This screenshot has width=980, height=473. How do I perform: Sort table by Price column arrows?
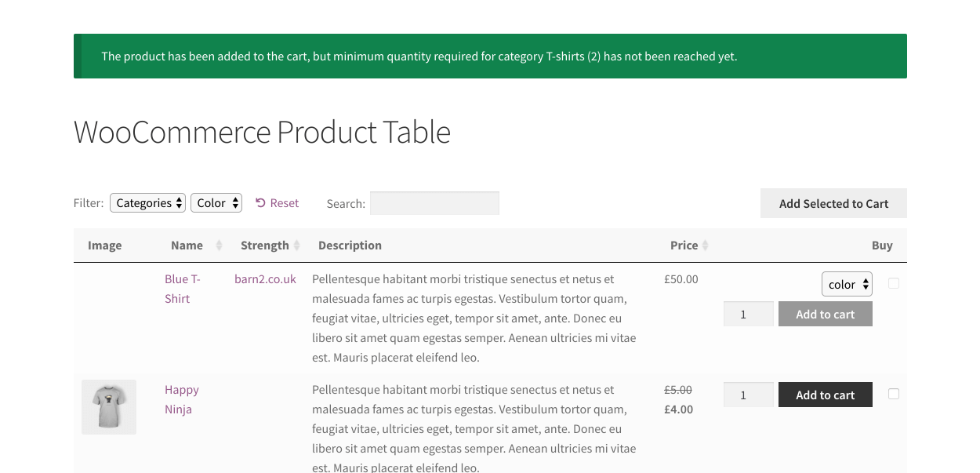coord(705,246)
